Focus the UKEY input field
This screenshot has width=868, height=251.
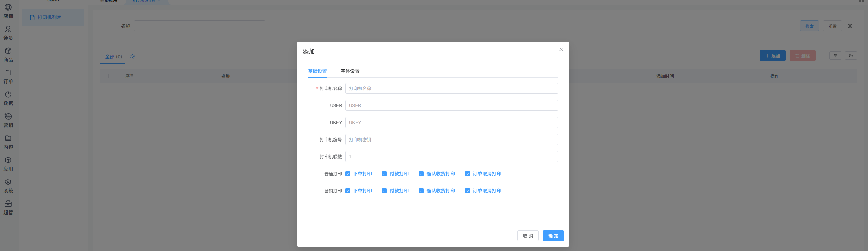point(452,122)
